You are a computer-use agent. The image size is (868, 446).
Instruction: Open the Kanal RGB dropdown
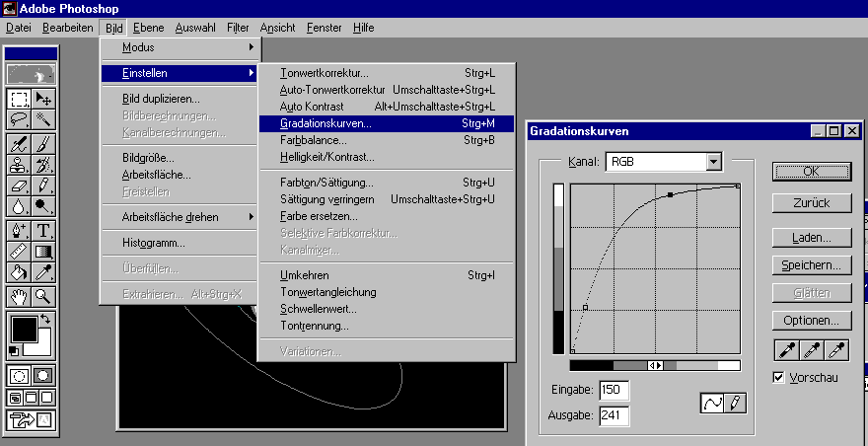tap(714, 162)
